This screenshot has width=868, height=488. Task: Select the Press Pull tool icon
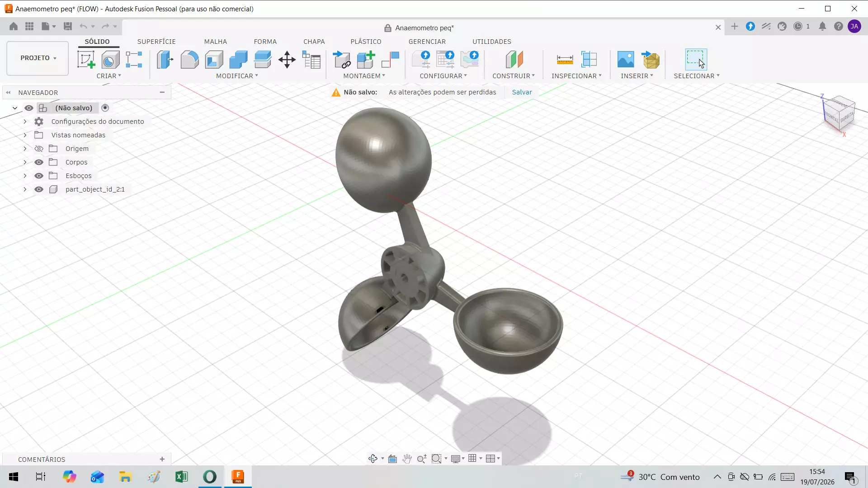click(165, 59)
